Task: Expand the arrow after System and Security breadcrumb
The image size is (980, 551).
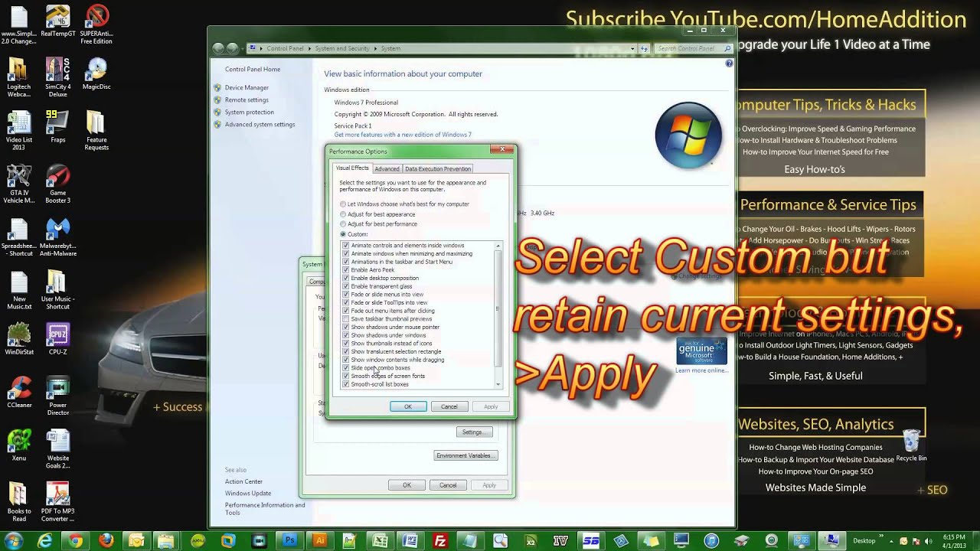Action: (x=375, y=48)
